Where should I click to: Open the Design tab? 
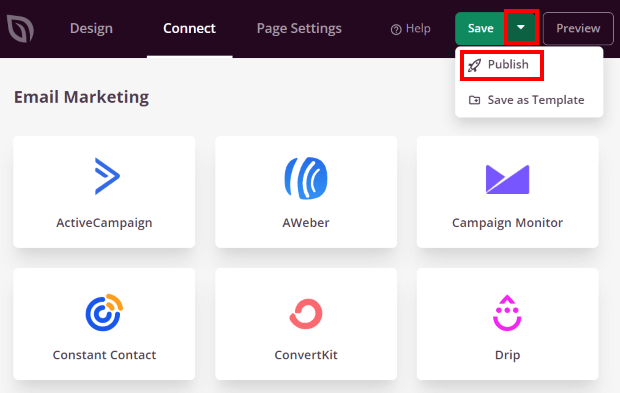click(91, 28)
